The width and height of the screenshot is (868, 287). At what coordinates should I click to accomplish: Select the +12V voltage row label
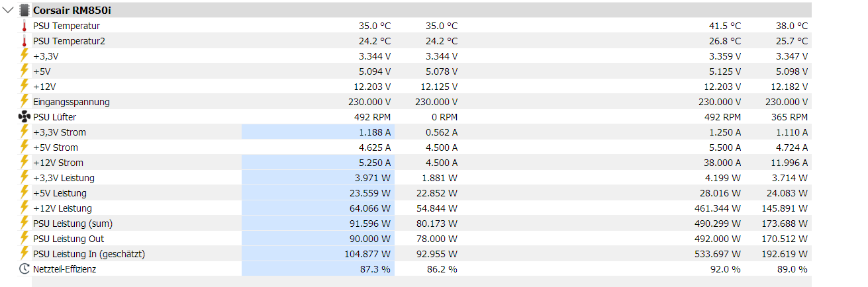44,87
